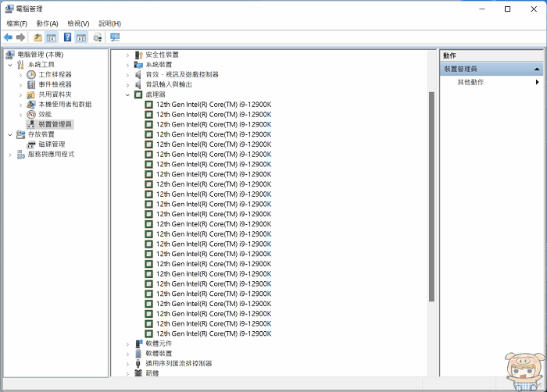
Task: Minimize the 電腦管理 window
Action: [x=482, y=9]
